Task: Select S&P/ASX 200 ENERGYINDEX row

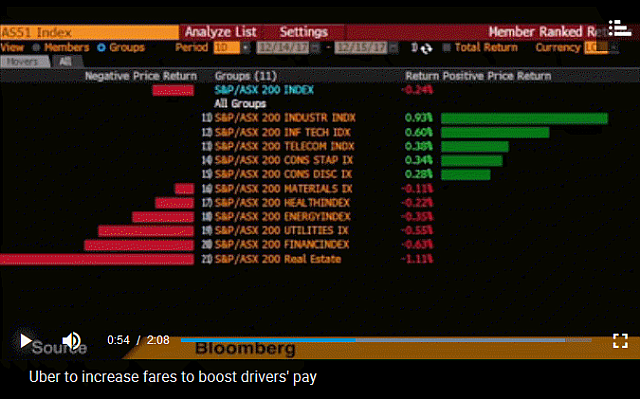Action: 282,217
